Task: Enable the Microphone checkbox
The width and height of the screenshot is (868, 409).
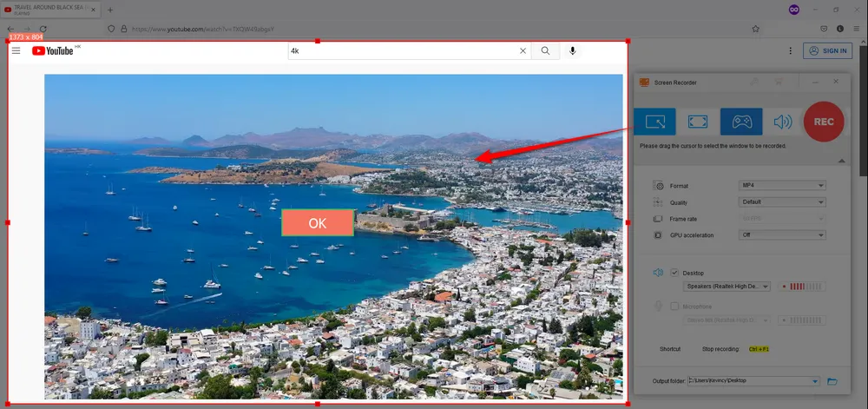Action: pyautogui.click(x=674, y=306)
